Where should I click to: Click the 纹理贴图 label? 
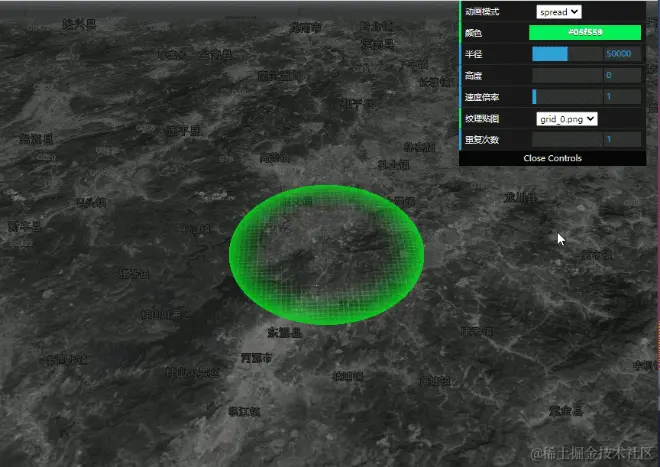point(482,119)
